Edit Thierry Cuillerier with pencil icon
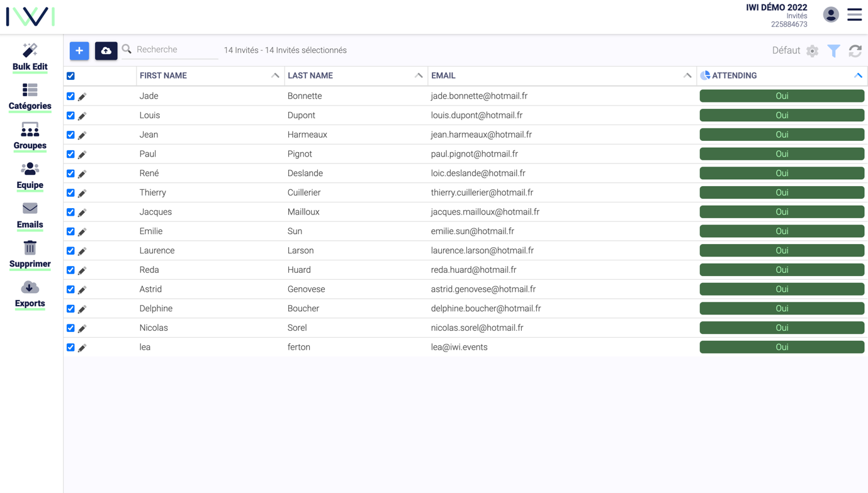Viewport: 868px width, 493px height. [x=82, y=193]
